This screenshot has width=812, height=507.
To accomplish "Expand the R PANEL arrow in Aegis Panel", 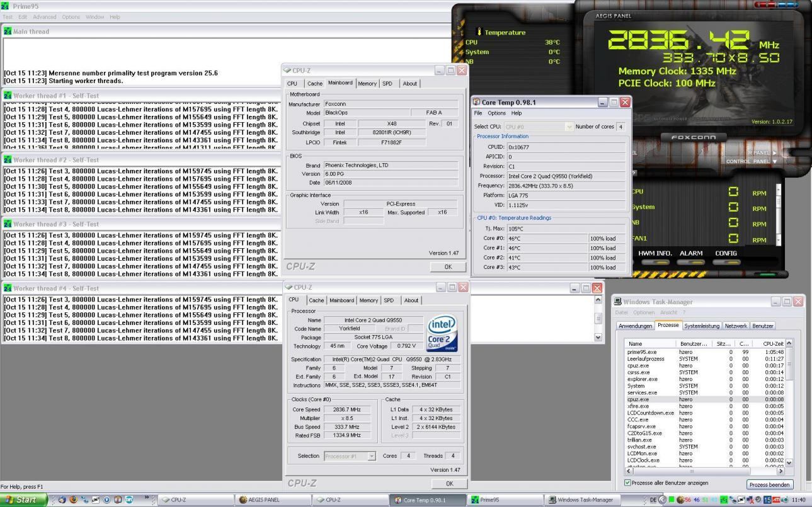I will [774, 153].
